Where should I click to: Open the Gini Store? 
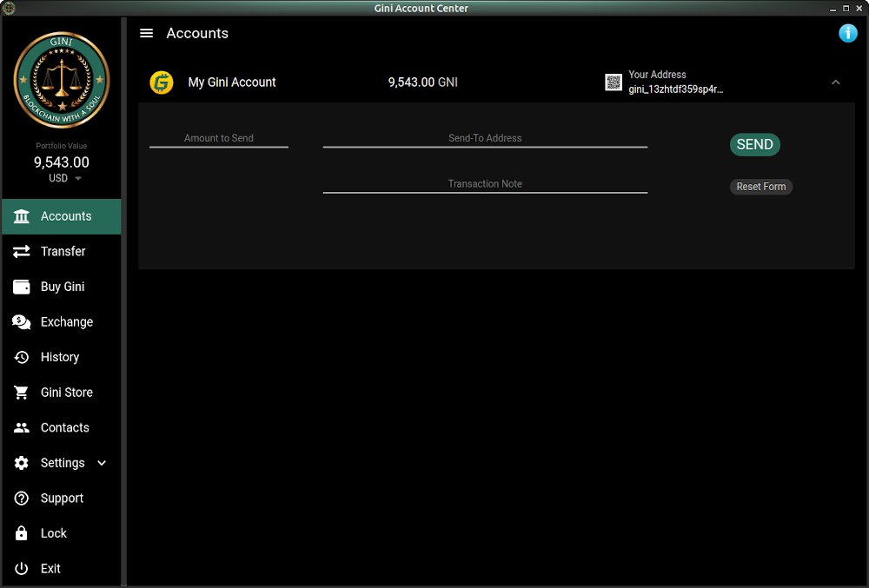(62, 393)
